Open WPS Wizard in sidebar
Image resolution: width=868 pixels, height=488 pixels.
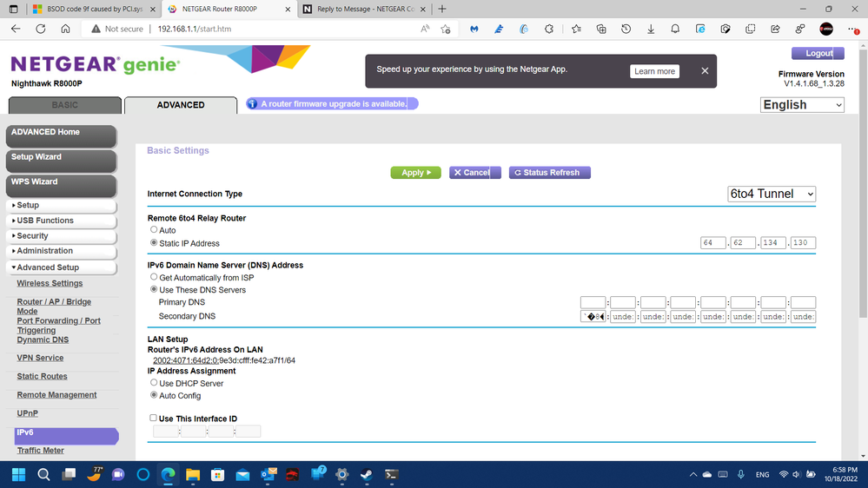61,185
